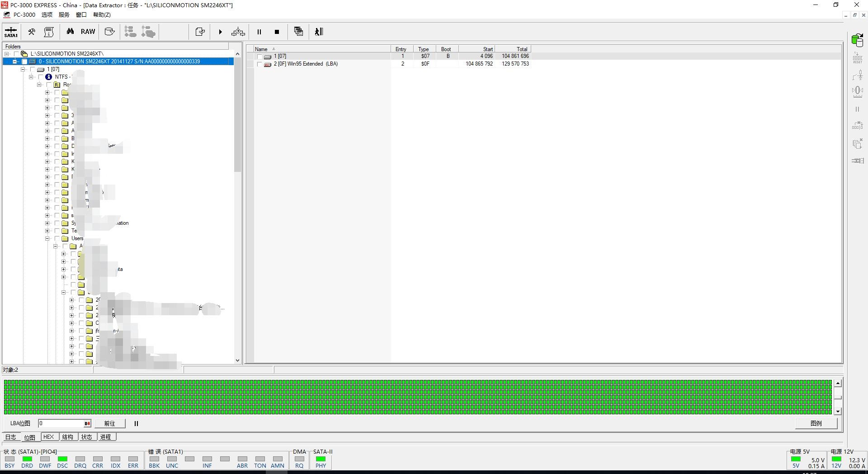Click the folder tree vertical scrollbar thumb
This screenshot has height=474, width=868.
coord(237,114)
